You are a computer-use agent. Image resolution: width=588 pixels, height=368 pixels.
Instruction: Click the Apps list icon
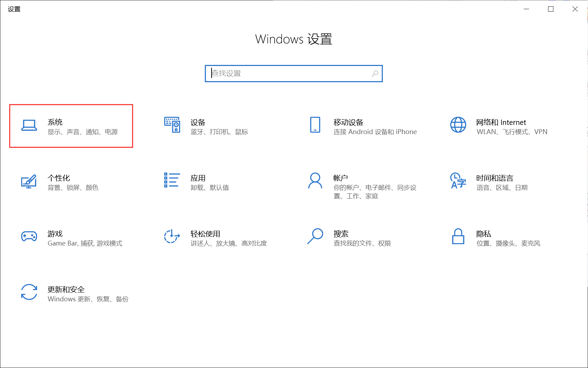pos(172,180)
